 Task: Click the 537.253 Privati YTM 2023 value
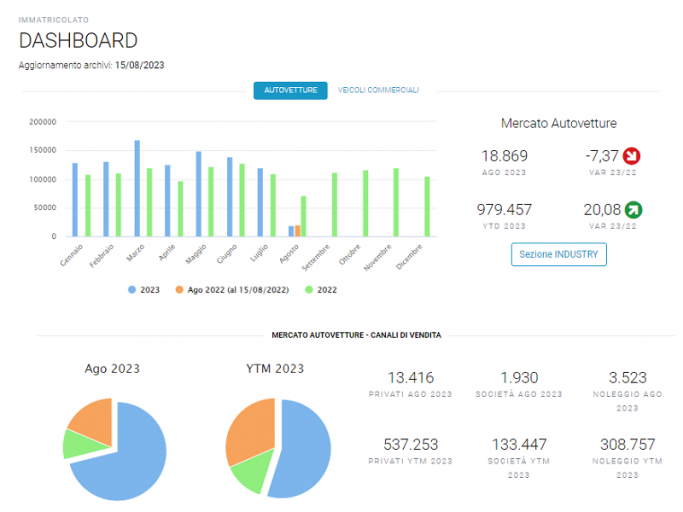(410, 444)
